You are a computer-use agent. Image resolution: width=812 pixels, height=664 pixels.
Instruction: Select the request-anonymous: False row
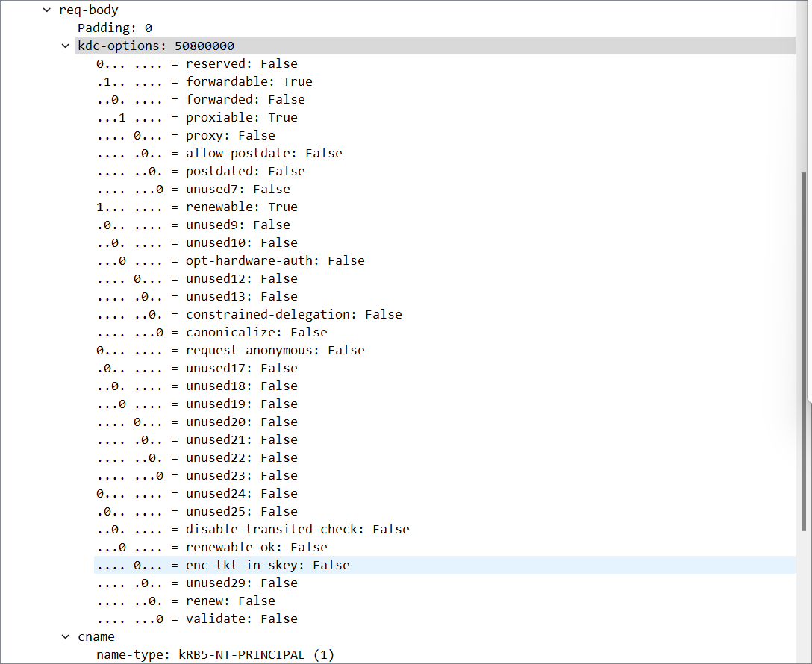[x=230, y=351]
